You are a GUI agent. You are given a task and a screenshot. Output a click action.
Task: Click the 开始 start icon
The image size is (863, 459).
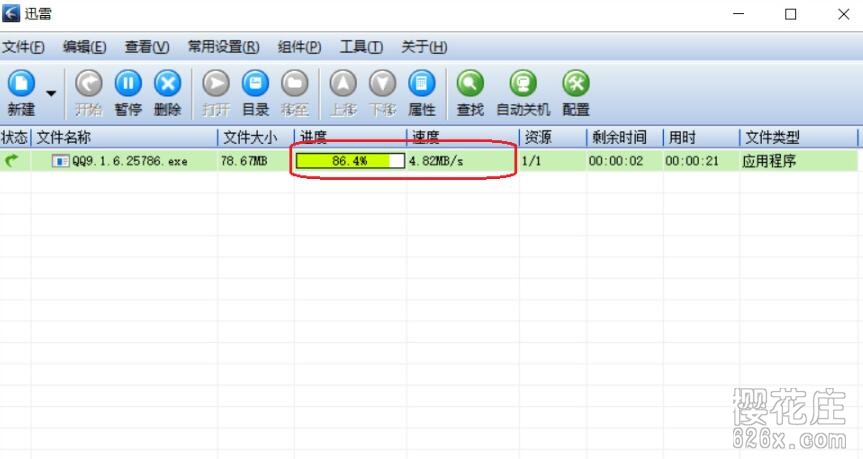pyautogui.click(x=89, y=84)
